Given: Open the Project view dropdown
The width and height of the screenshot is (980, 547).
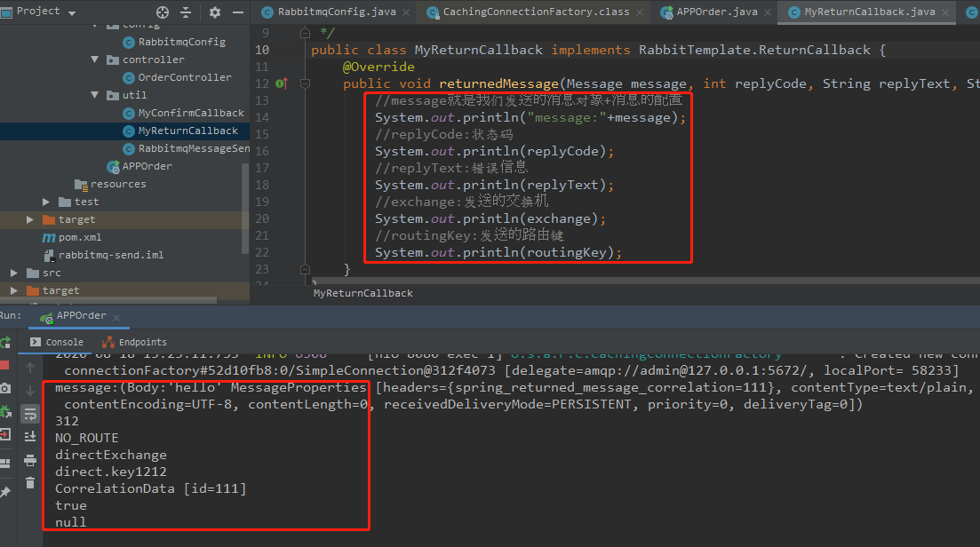Looking at the screenshot, I should click(x=72, y=12).
